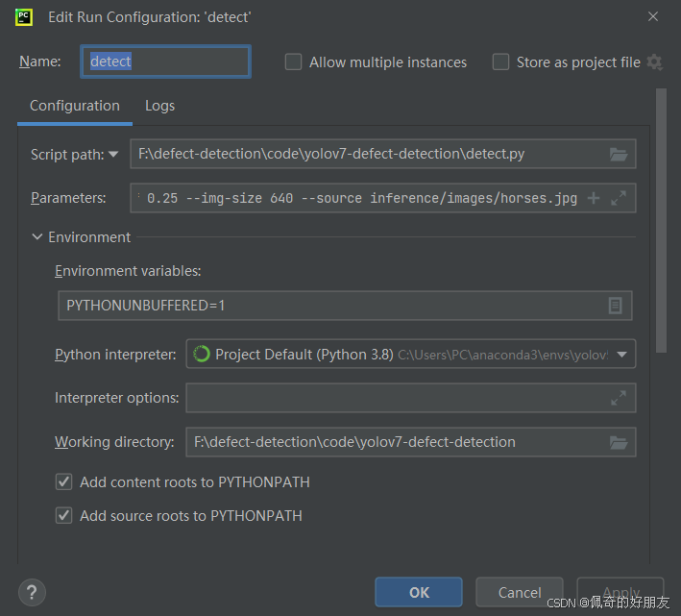This screenshot has height=616, width=681.
Task: Click the Apply button
Action: pos(620,593)
